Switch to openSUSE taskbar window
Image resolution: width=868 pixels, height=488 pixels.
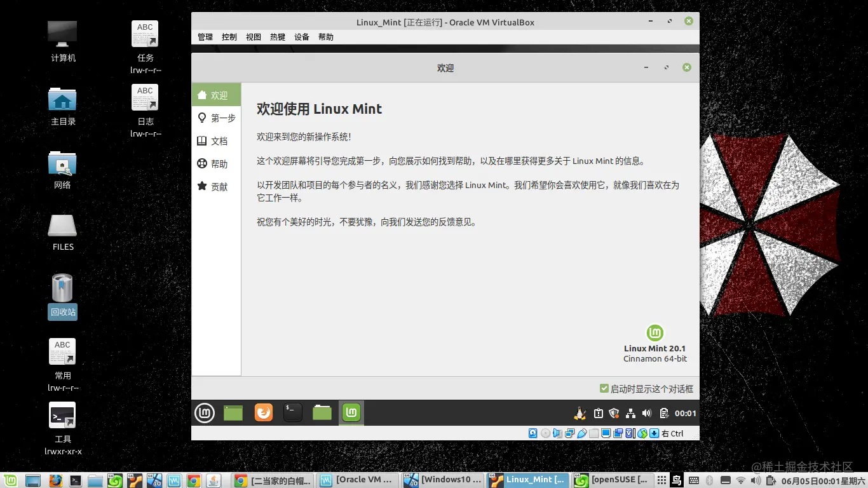coord(613,480)
